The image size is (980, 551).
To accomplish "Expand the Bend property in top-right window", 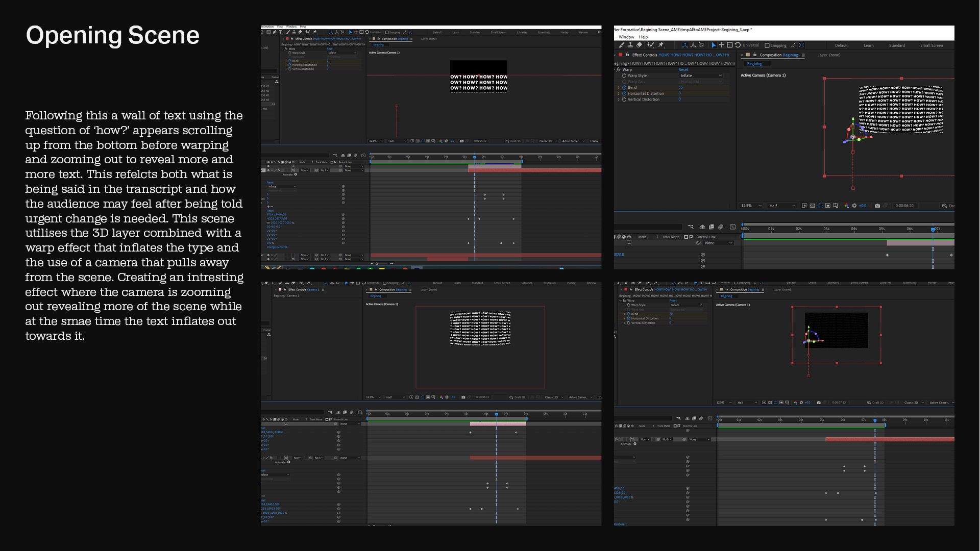I will (x=619, y=87).
